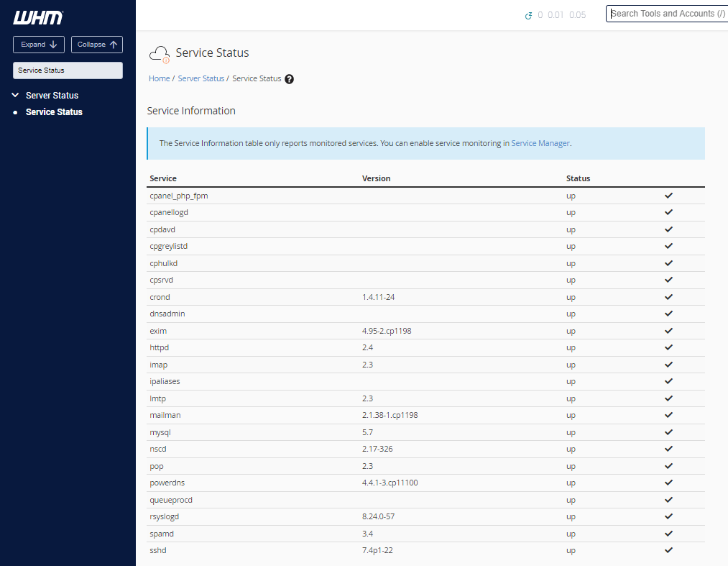Click the checkmark next to spamd

click(x=668, y=533)
